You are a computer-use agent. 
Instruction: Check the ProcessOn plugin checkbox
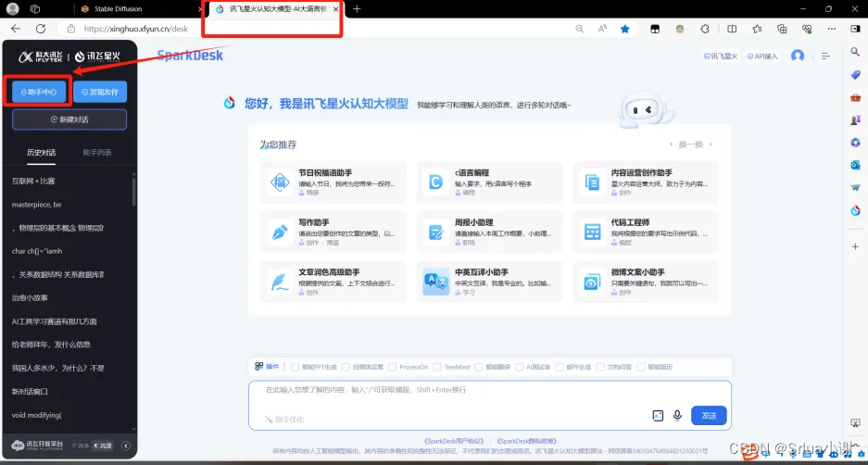(x=393, y=367)
